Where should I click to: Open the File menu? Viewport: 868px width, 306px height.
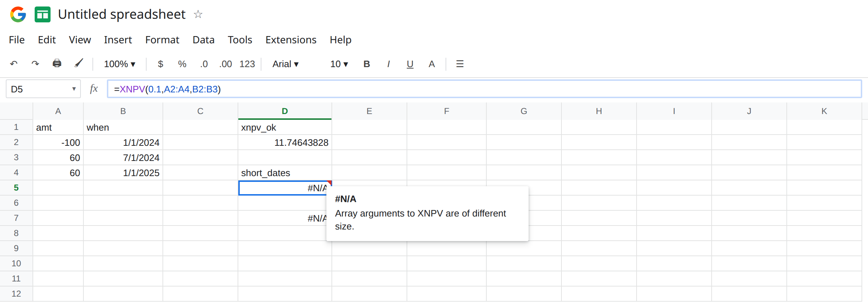coord(17,40)
